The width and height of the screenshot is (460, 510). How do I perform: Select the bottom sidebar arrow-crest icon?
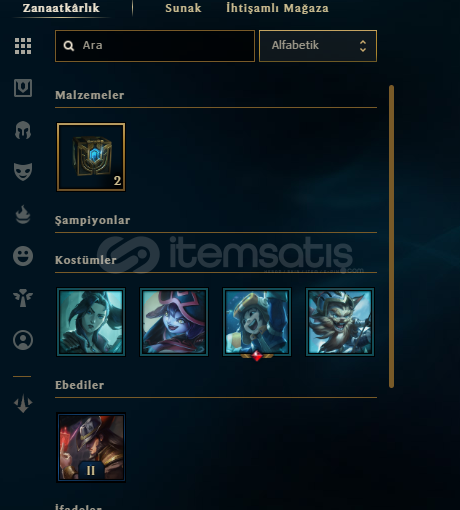pos(23,403)
